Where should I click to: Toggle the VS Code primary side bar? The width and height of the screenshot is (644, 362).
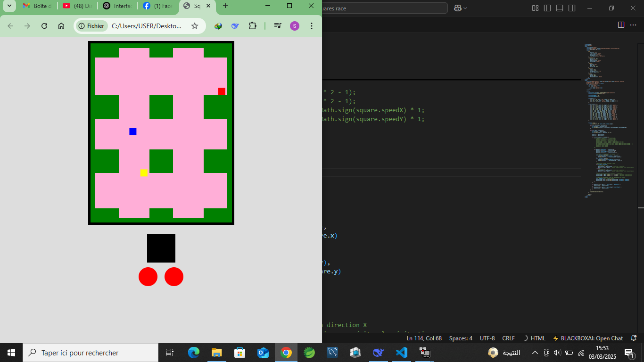coord(547,8)
